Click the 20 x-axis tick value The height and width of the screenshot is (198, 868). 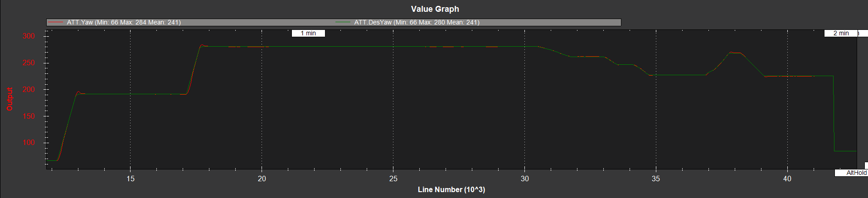tap(262, 179)
